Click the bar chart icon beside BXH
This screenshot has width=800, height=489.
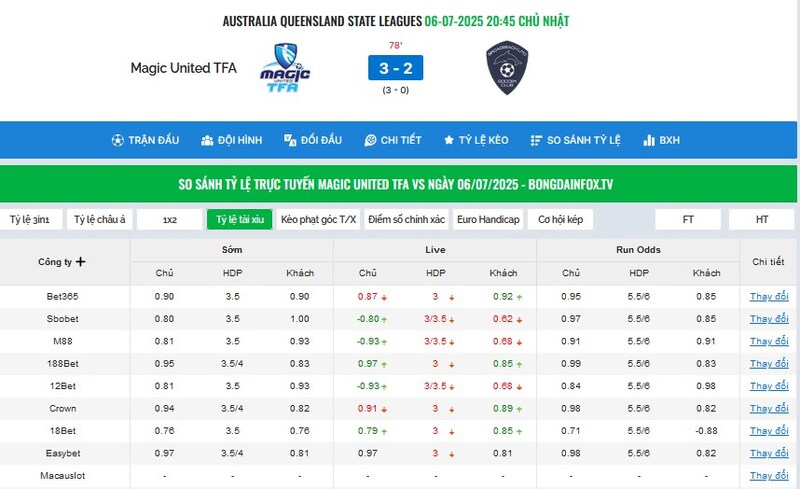pyautogui.click(x=648, y=140)
